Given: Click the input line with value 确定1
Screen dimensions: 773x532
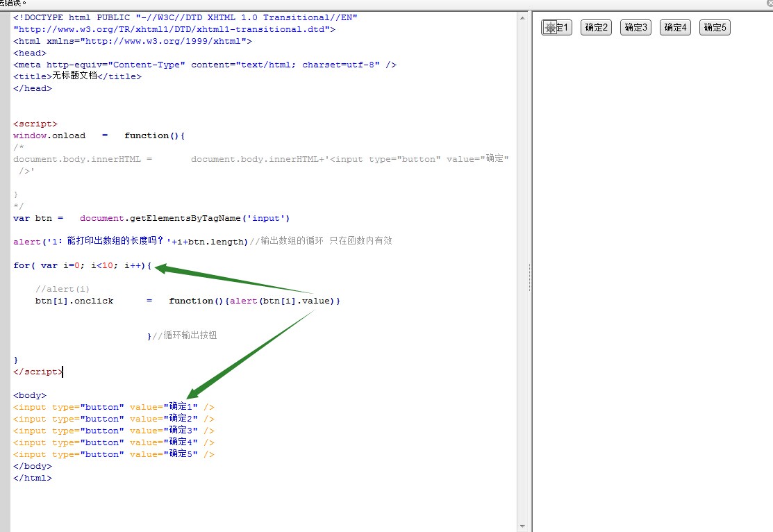Looking at the screenshot, I should point(114,407).
